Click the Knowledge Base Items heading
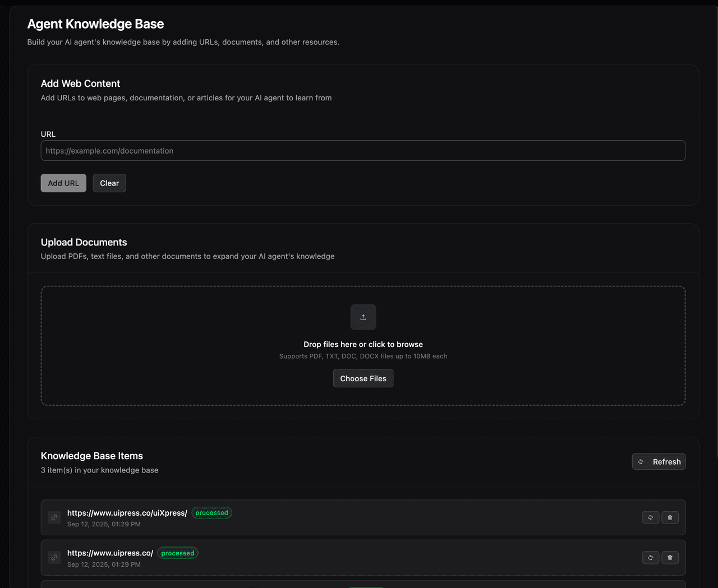Viewport: 718px width, 588px height. tap(92, 456)
